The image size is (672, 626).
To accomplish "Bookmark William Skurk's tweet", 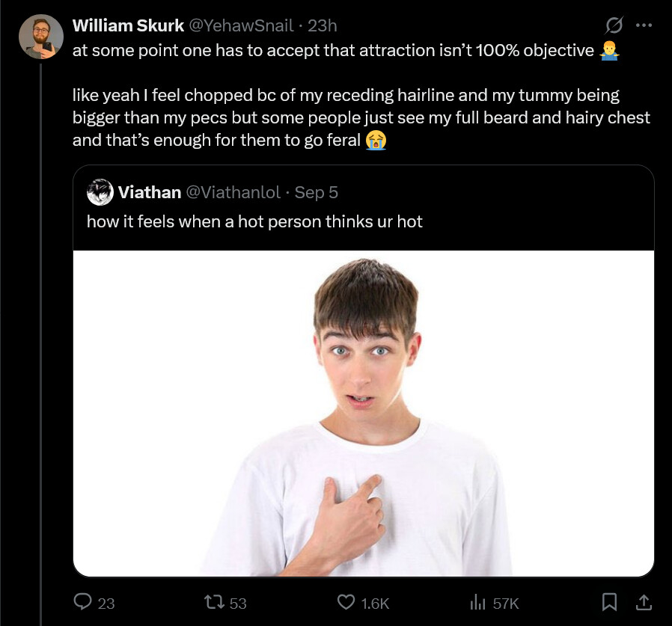I will 610,601.
